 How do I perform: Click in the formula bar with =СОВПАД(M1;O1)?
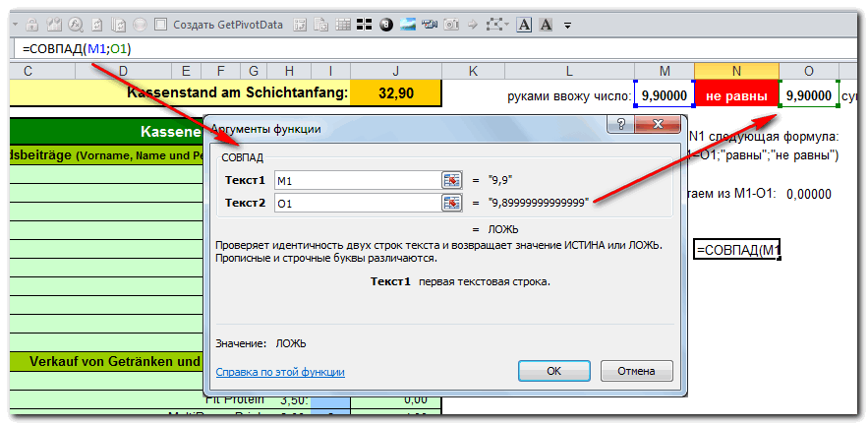[x=437, y=49]
